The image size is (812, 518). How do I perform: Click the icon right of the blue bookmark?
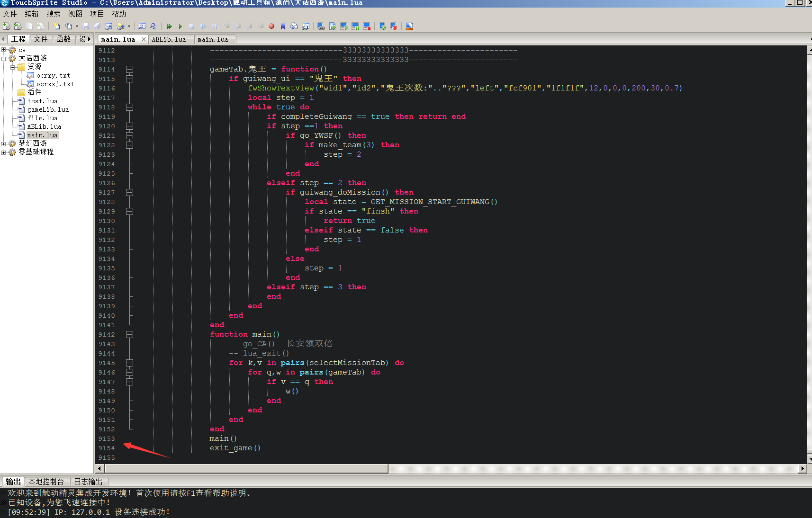click(294, 26)
